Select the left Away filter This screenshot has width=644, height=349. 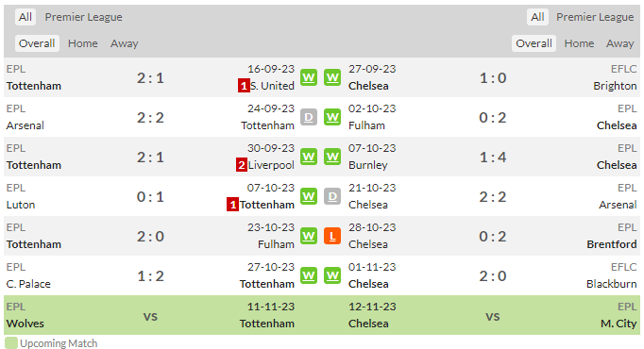point(124,43)
